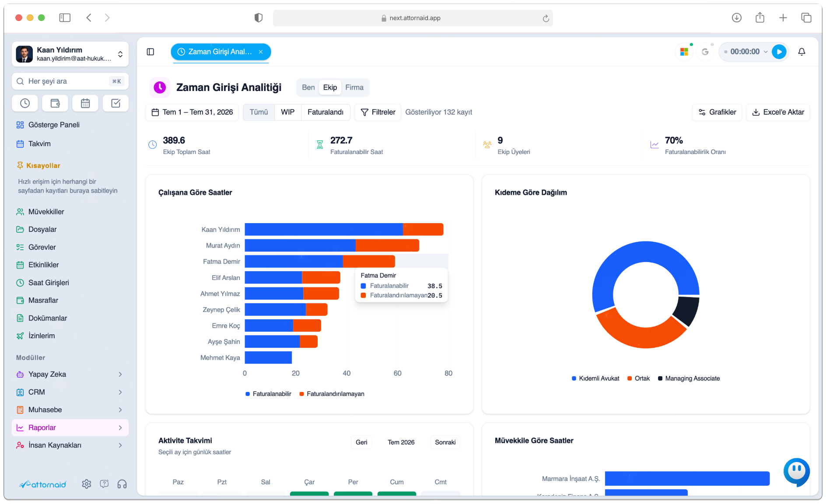Toggle Faturalandırılamayan legend in employee chart
The height and width of the screenshot is (504, 826).
pos(332,394)
